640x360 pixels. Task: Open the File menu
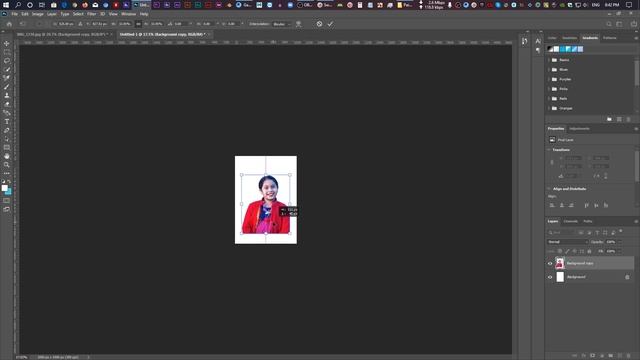14,14
